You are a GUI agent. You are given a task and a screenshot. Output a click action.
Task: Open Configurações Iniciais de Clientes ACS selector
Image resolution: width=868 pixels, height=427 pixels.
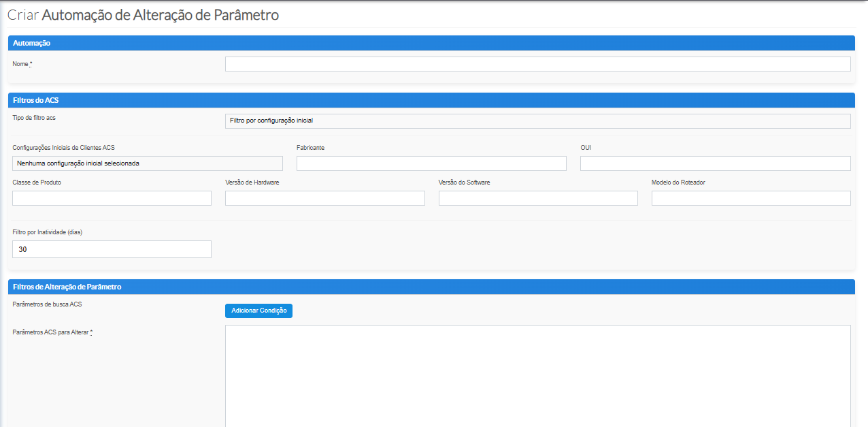pyautogui.click(x=147, y=163)
